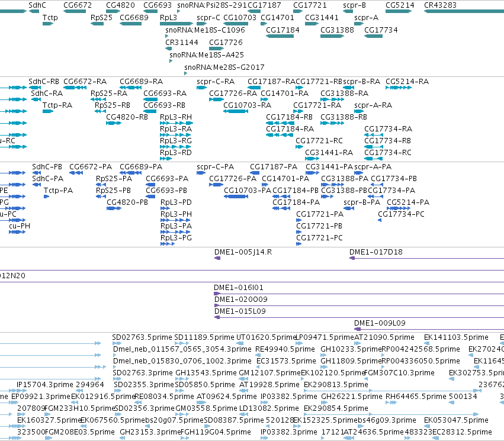Screen dimensions: 504x441
Task: Select the CR31144 gene label
Action: 182,43
